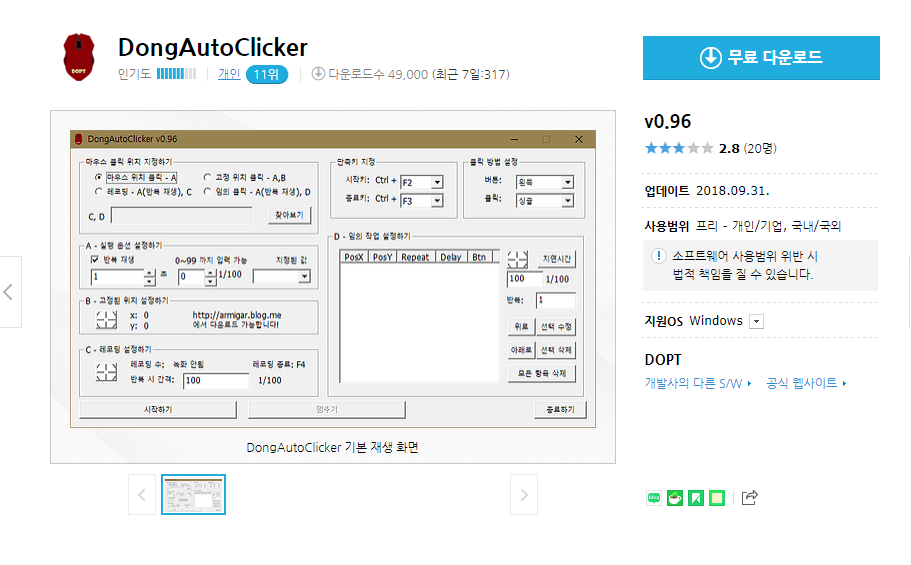The image size is (911, 565).
Task: Click the crosshair icon in section C
Action: (106, 372)
